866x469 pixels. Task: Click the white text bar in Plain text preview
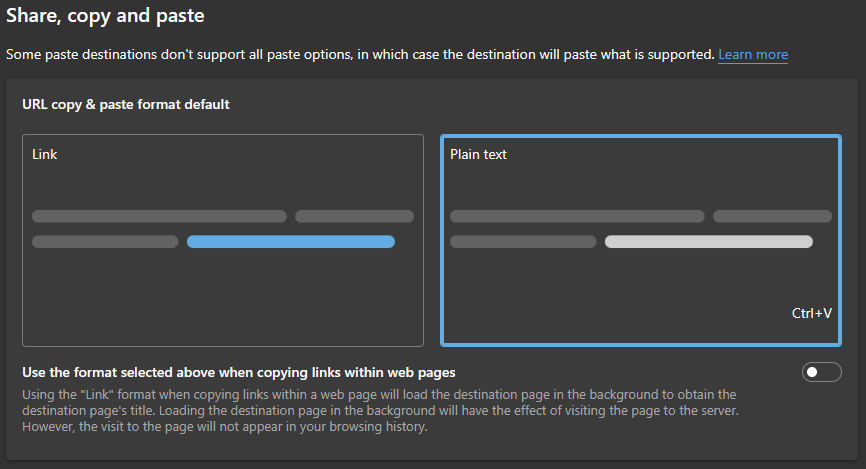[x=708, y=241]
